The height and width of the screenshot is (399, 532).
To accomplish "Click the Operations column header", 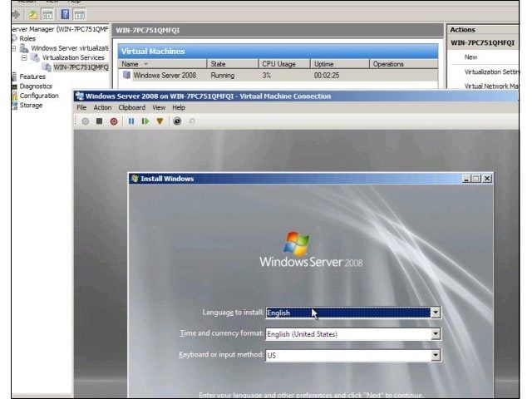I will coord(404,64).
